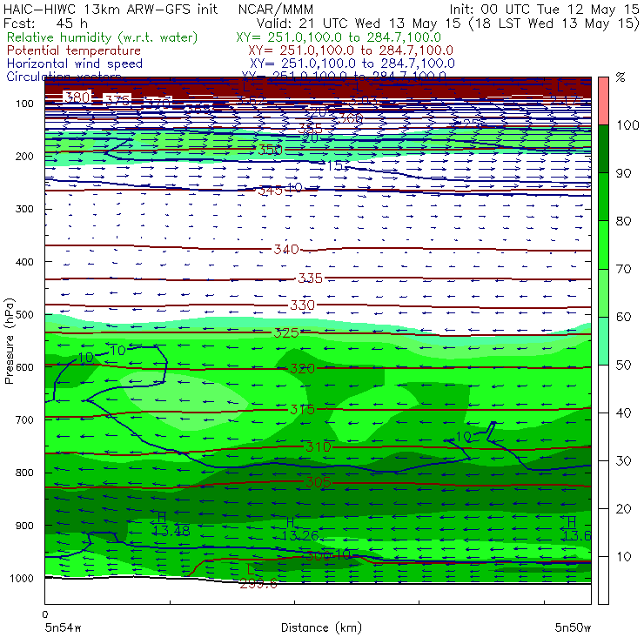This screenshot has width=644, height=644.
Task: Click the 50–60% aqua colorbar segment
Action: point(603,341)
